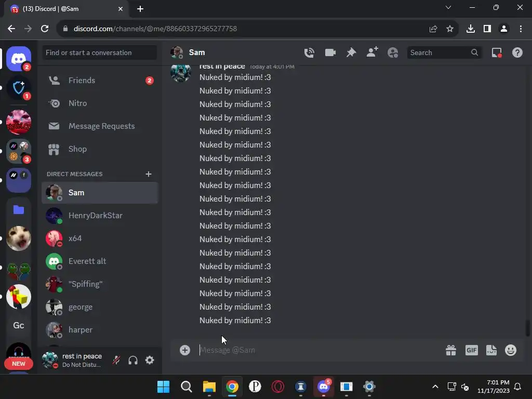Close the Discord browser tab
The width and height of the screenshot is (532, 399).
(x=121, y=9)
